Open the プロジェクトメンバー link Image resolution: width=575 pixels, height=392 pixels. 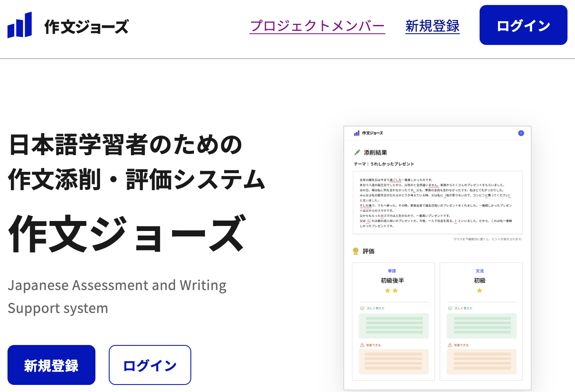(x=317, y=26)
